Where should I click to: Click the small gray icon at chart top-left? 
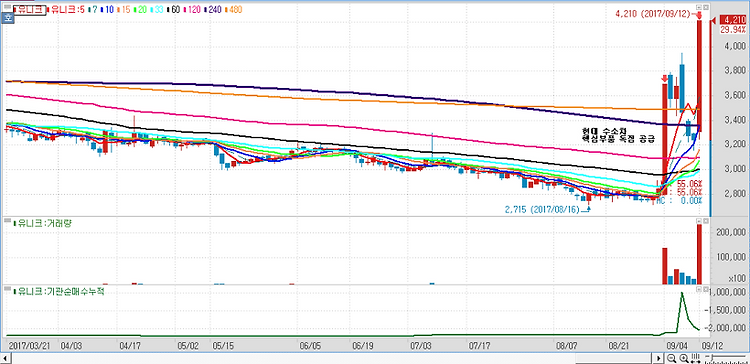[x=7, y=7]
